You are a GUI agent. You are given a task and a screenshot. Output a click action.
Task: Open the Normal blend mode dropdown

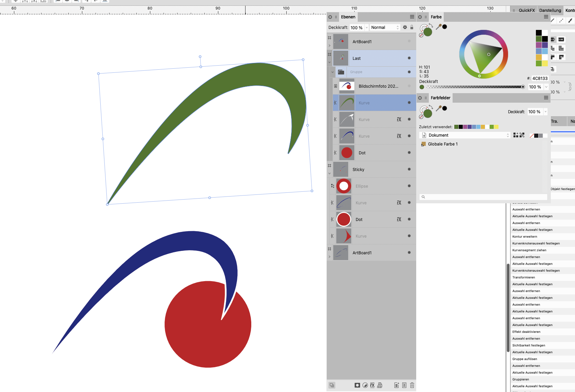385,28
